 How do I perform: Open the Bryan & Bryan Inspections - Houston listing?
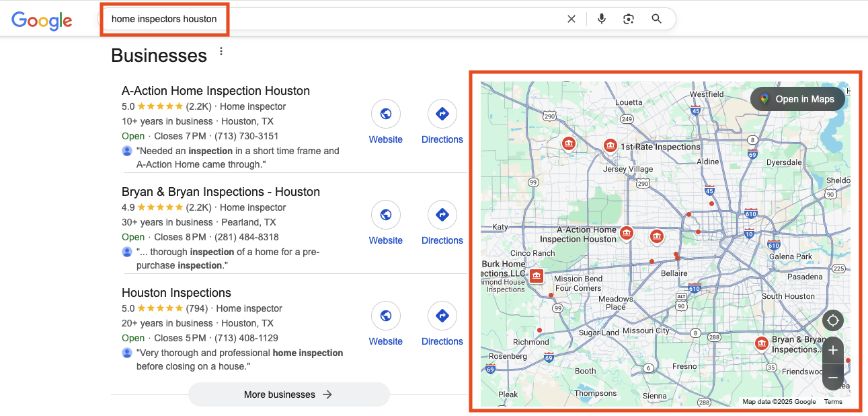point(221,192)
